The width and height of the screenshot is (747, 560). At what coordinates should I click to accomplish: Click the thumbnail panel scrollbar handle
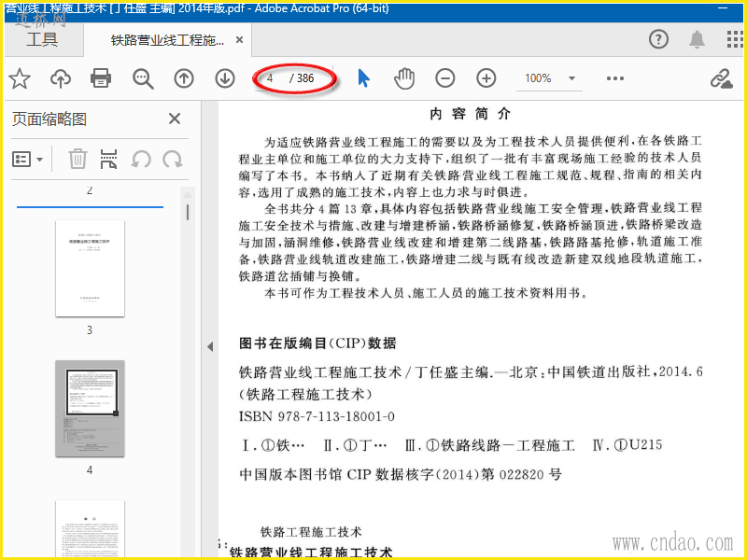click(188, 212)
